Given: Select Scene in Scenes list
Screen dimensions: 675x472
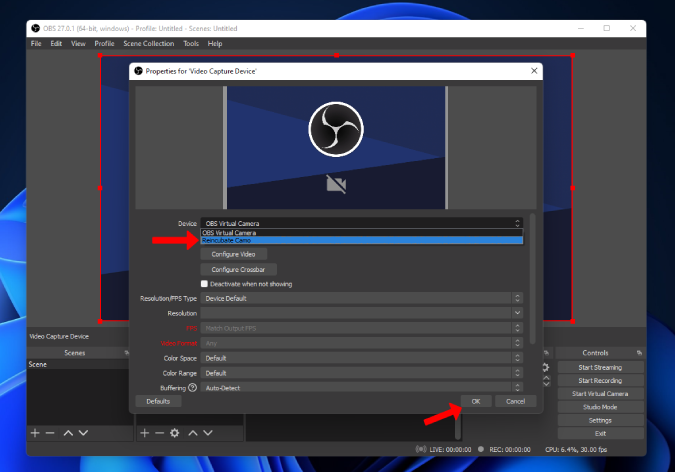Looking at the screenshot, I should tap(78, 364).
